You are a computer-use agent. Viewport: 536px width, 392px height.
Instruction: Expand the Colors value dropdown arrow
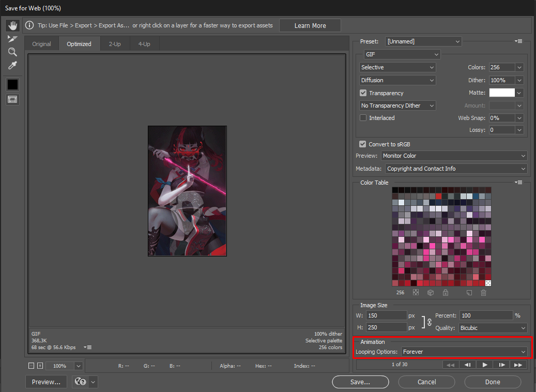[x=519, y=67]
